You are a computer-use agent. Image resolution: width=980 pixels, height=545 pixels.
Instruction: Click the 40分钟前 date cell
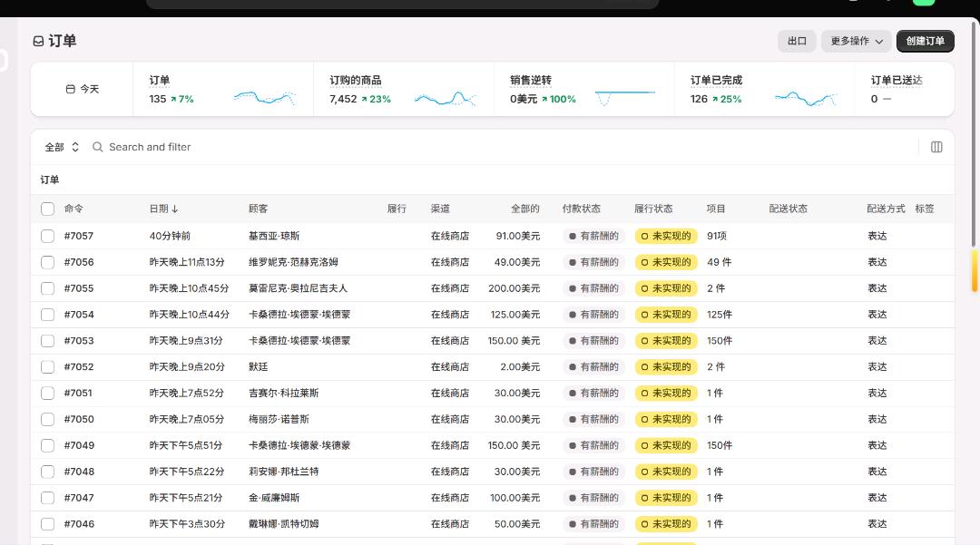[170, 236]
